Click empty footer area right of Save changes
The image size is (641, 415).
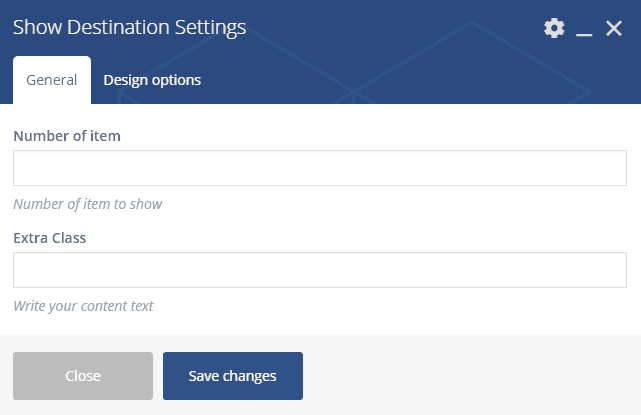(x=470, y=376)
